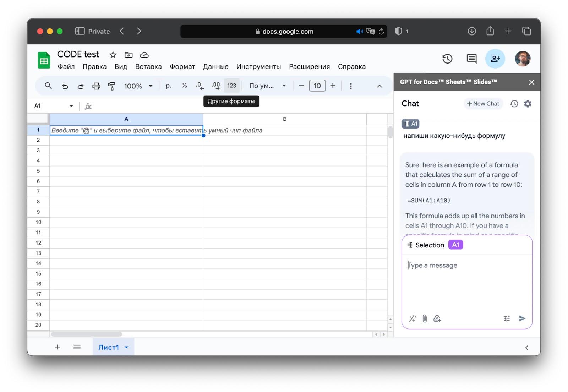Click the magic wand prompt icon
The image size is (568, 392).
[x=412, y=318]
